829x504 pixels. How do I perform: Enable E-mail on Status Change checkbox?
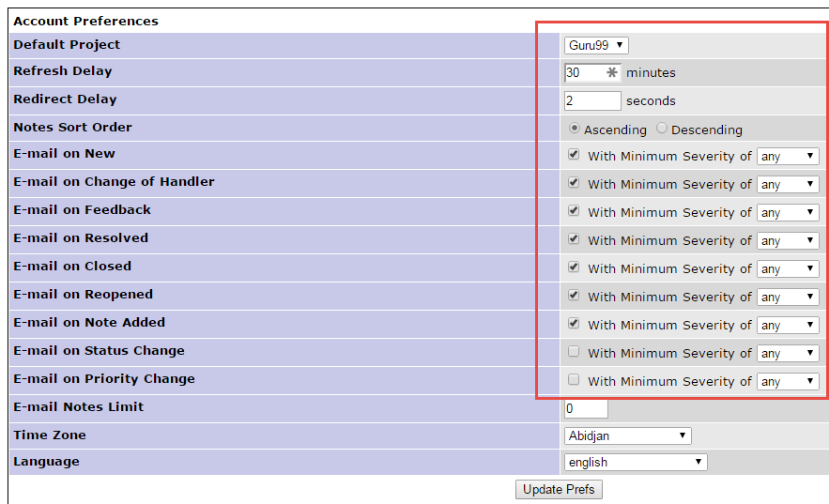click(x=574, y=352)
